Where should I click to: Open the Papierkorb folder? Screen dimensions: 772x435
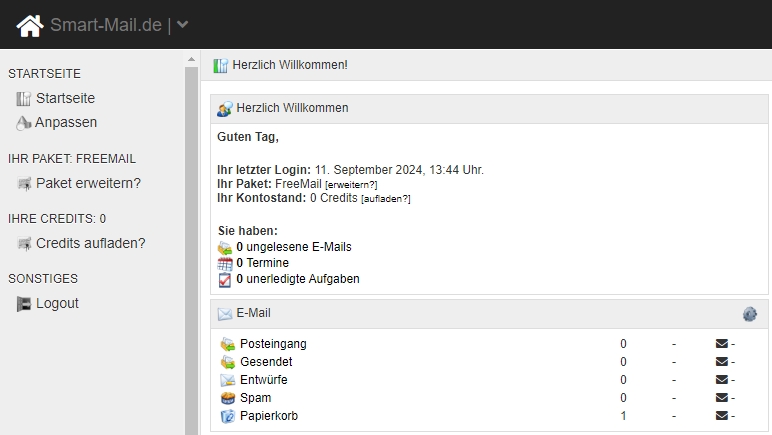tap(269, 416)
